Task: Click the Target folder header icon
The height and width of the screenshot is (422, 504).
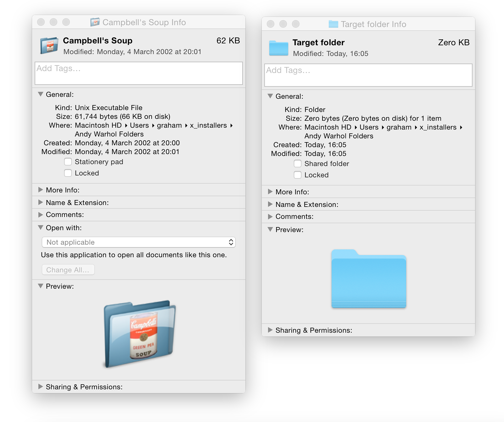Action: point(279,48)
